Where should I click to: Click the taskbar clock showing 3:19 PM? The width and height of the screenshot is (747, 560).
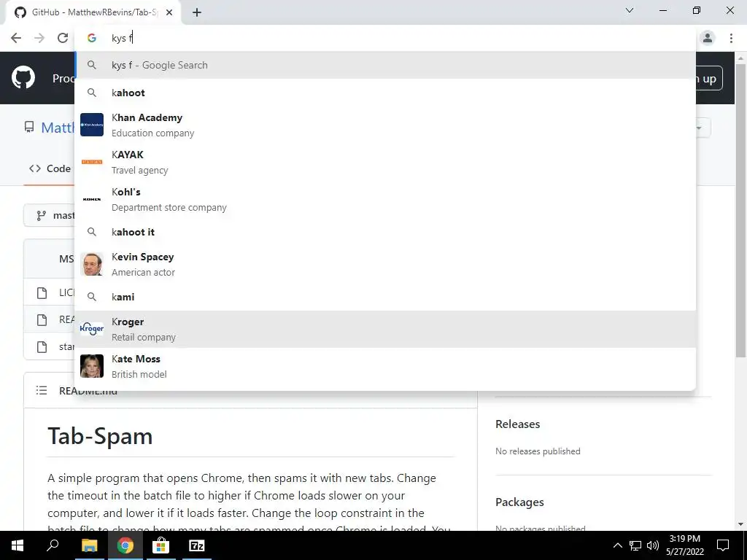(x=685, y=545)
